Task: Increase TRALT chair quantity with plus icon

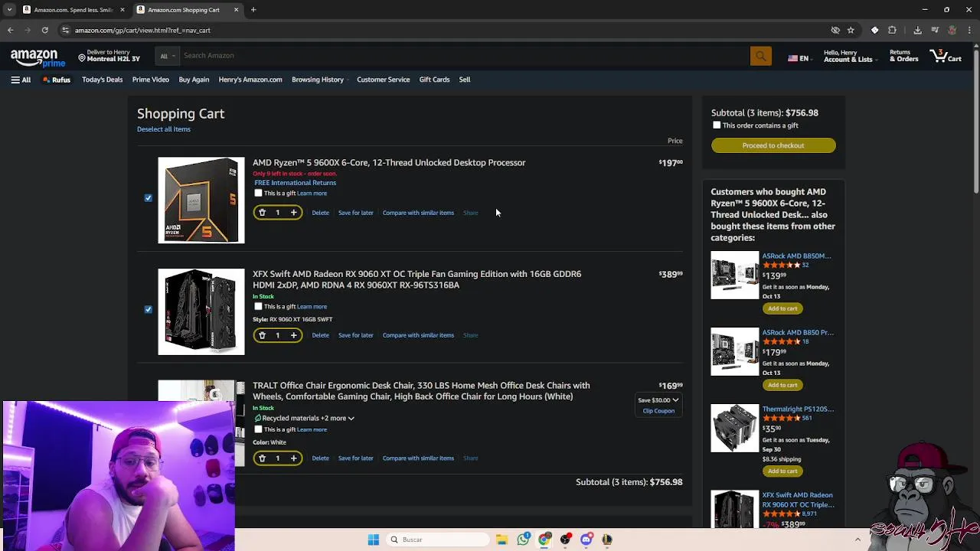Action: pos(293,458)
